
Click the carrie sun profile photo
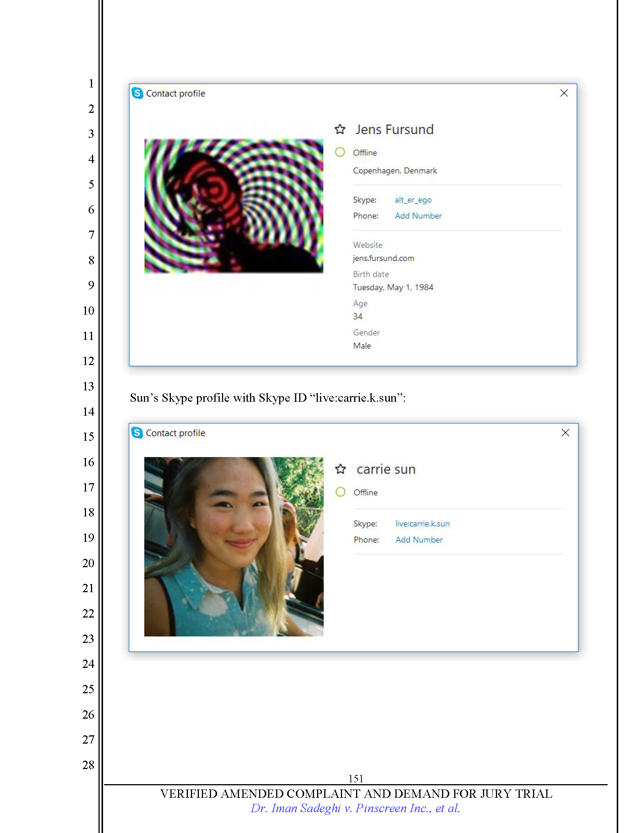[x=233, y=546]
